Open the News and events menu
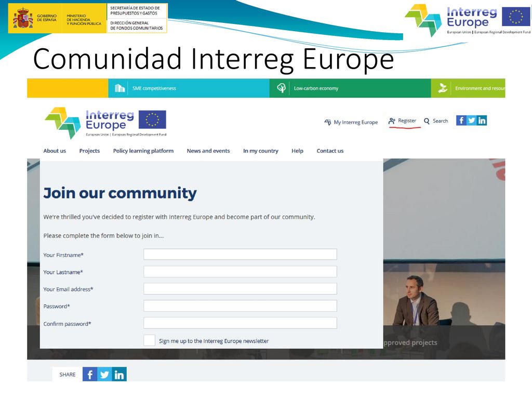This screenshot has width=532, height=399. (x=208, y=151)
